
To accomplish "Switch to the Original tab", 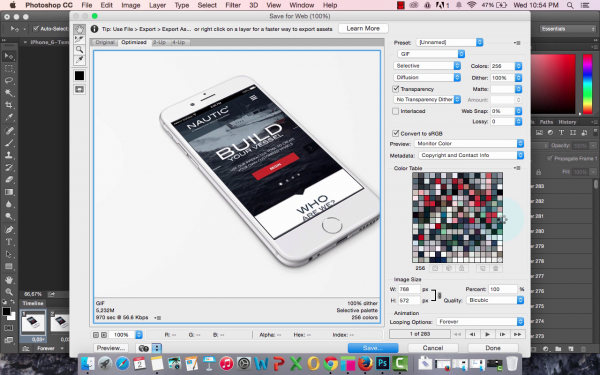I will pyautogui.click(x=104, y=42).
